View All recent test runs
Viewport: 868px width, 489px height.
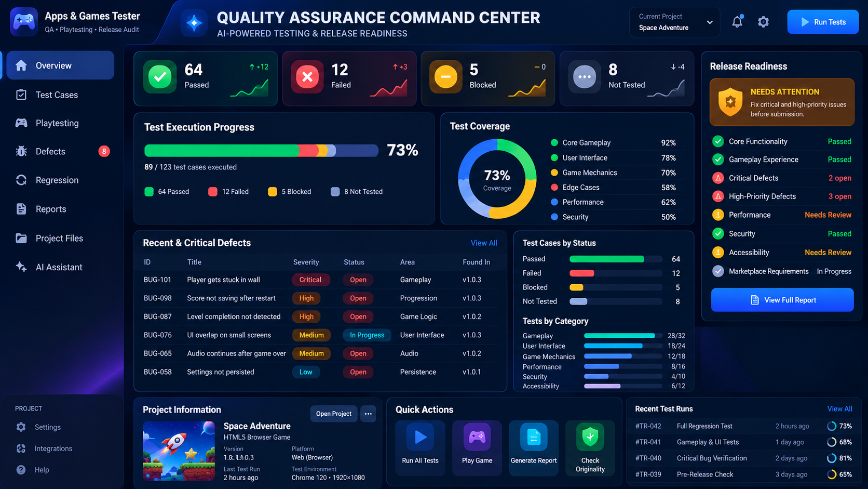tap(839, 409)
